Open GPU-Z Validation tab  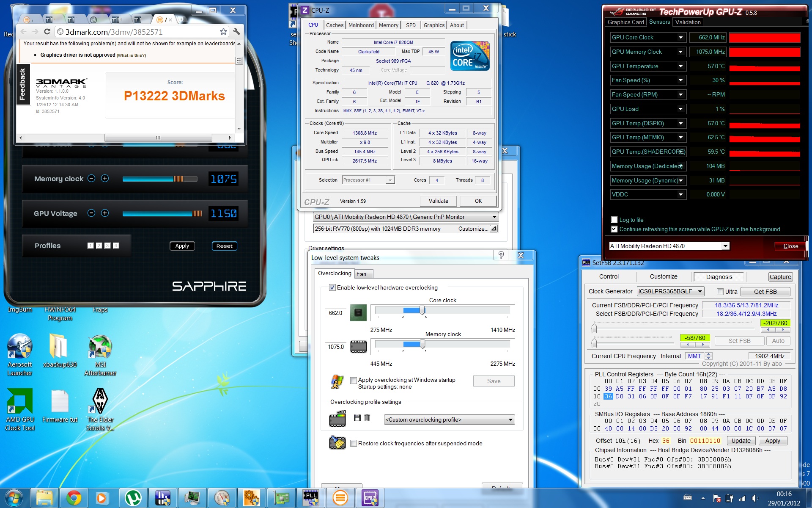(688, 22)
